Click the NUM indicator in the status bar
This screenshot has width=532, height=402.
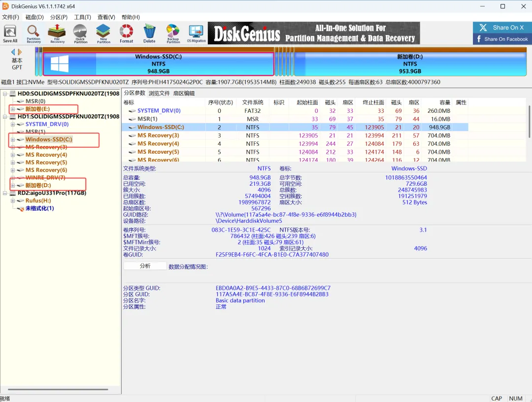[516, 399]
